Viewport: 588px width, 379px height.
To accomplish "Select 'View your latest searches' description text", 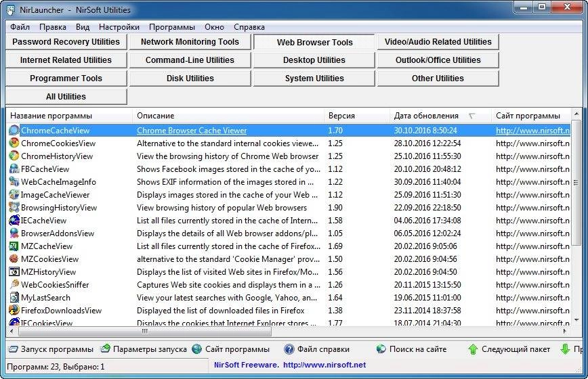I will (x=226, y=298).
